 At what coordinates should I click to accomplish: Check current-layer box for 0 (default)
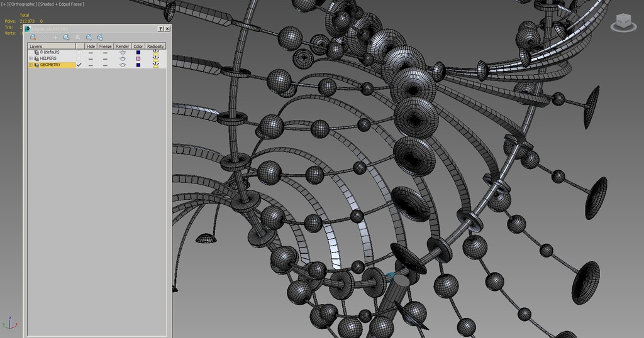pos(79,52)
